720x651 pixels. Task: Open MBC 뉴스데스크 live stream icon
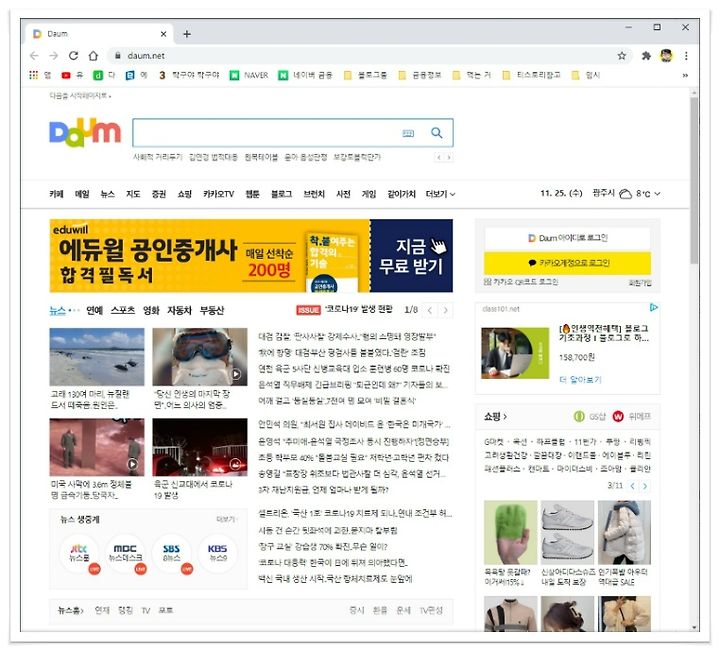click(x=125, y=554)
